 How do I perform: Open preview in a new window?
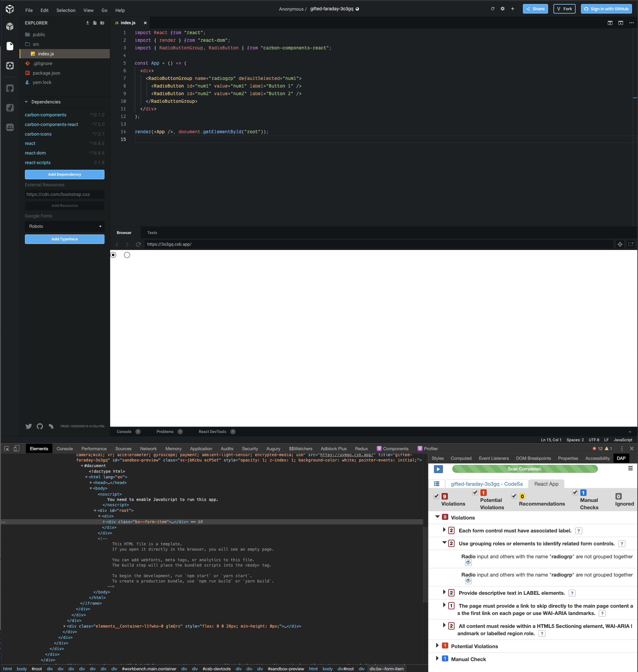point(630,244)
